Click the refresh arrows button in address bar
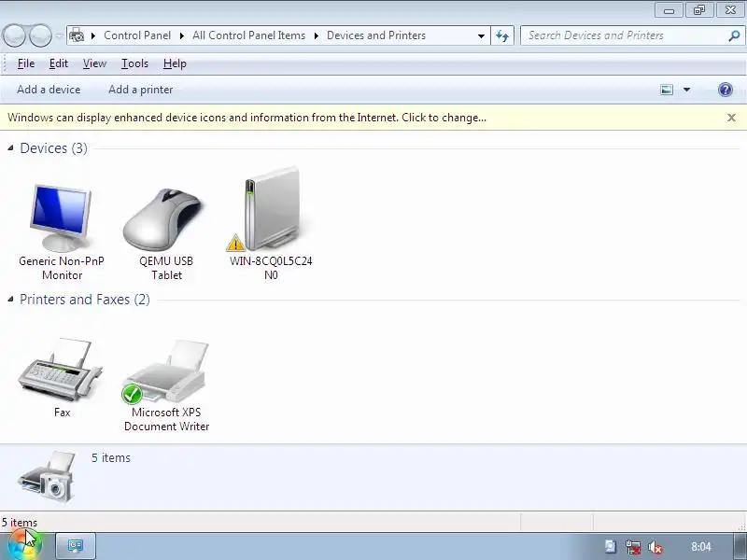The height and width of the screenshot is (560, 747). pos(502,35)
